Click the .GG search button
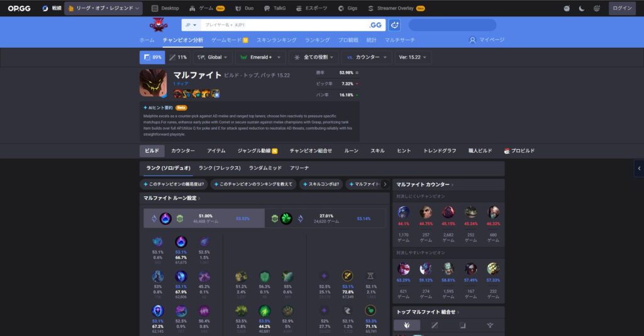Viewport: 644px width, 336px height. click(375, 25)
